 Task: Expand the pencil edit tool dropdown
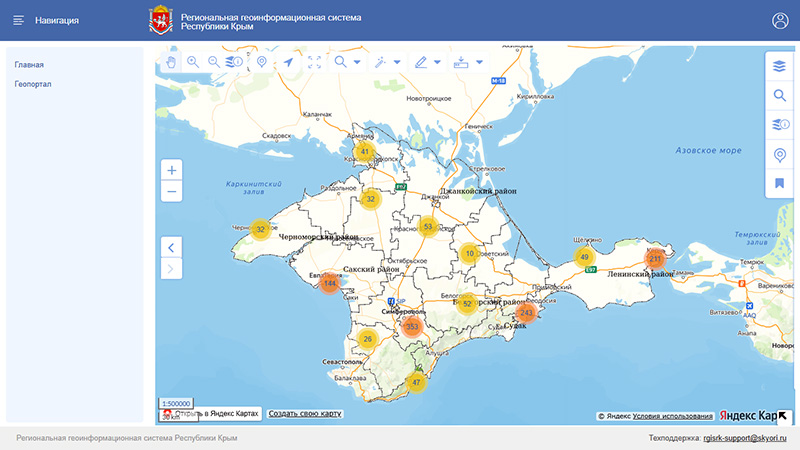437,62
